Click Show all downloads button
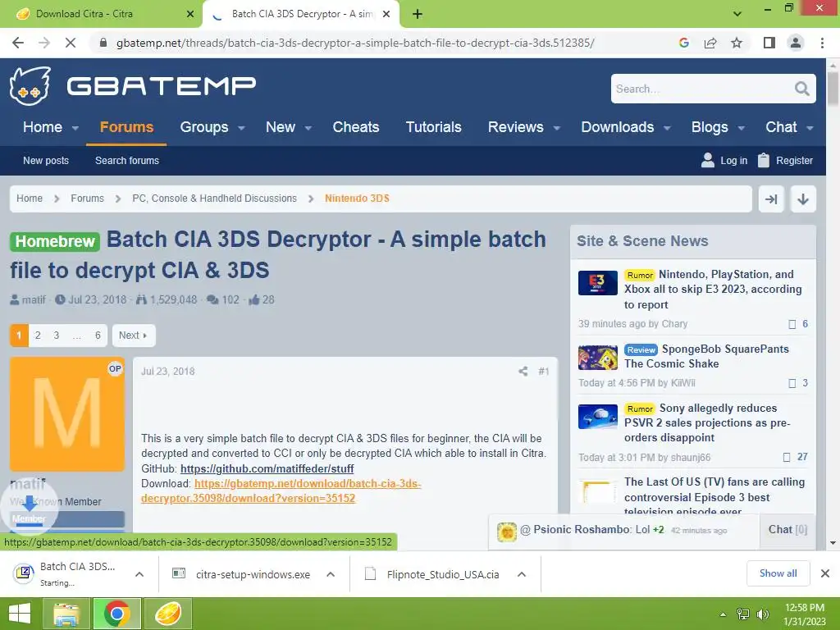The height and width of the screenshot is (630, 840). 778,573
